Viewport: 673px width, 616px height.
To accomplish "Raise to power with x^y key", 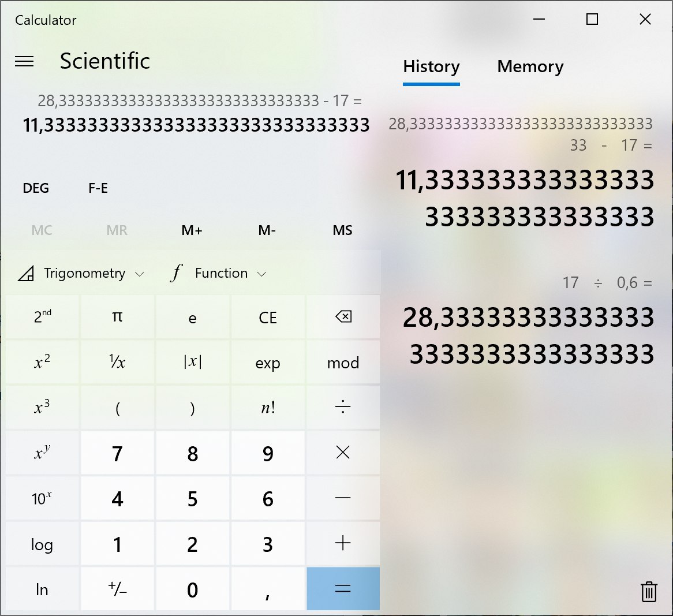I will [42, 453].
